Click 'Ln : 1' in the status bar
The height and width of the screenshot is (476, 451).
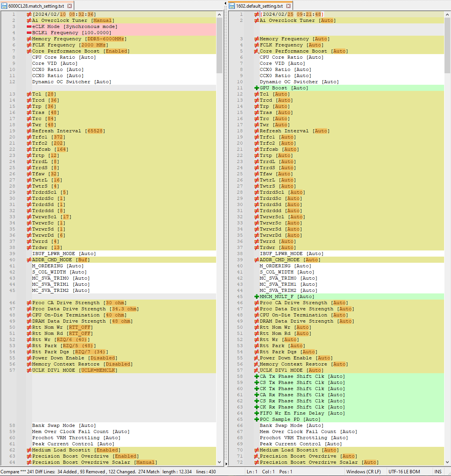[252, 472]
